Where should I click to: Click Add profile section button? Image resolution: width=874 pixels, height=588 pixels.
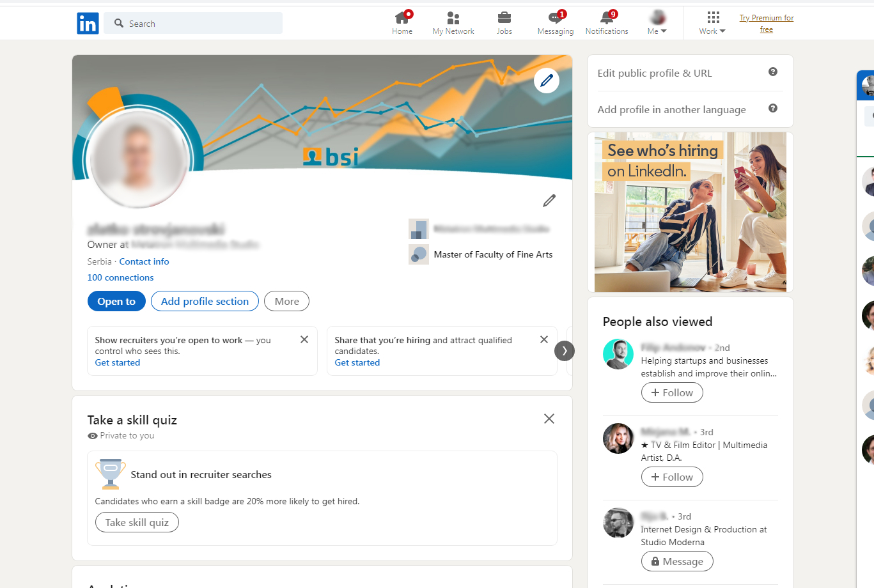(x=205, y=301)
